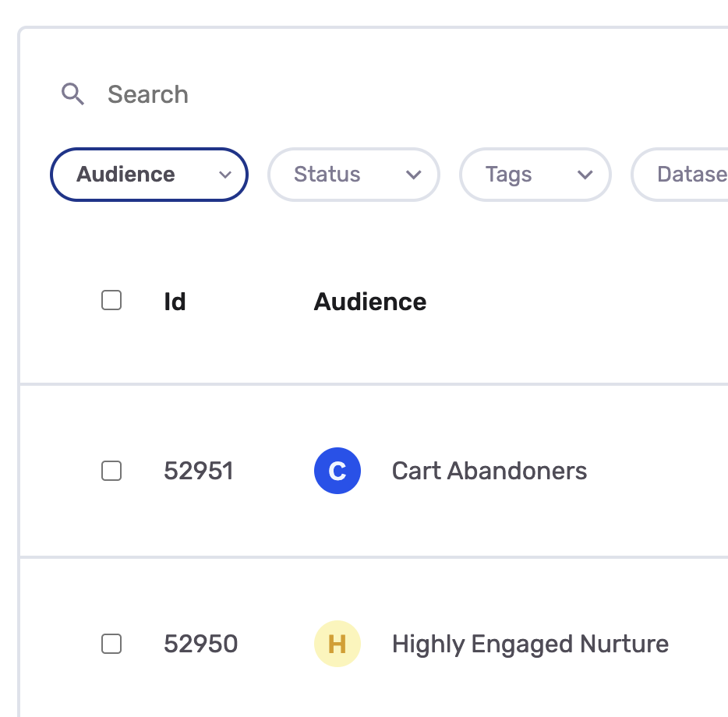Click the ID number 52950
Screen dimensions: 728x717
coord(200,645)
